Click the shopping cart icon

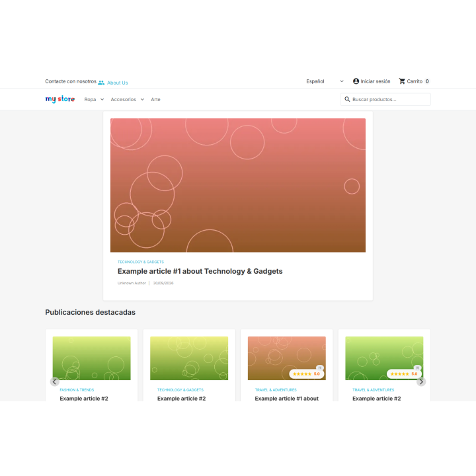402,81
